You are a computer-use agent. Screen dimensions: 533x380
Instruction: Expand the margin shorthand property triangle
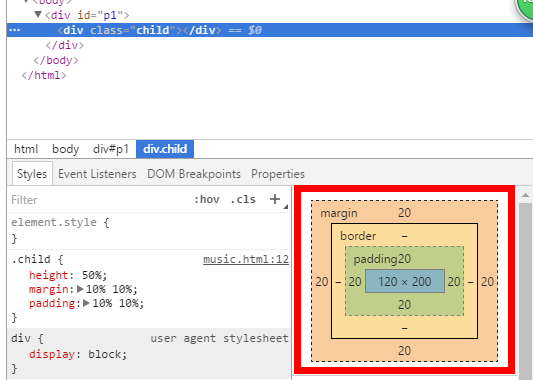[80, 289]
